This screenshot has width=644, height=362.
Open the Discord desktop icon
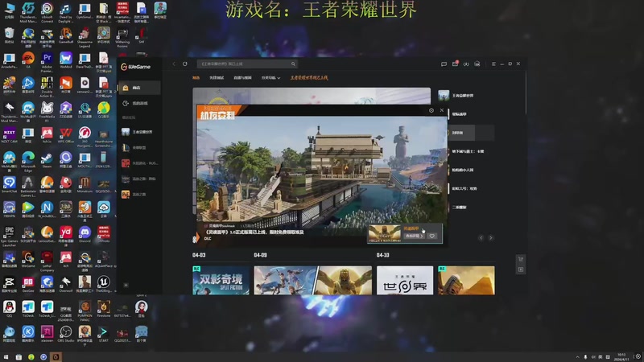tap(85, 235)
